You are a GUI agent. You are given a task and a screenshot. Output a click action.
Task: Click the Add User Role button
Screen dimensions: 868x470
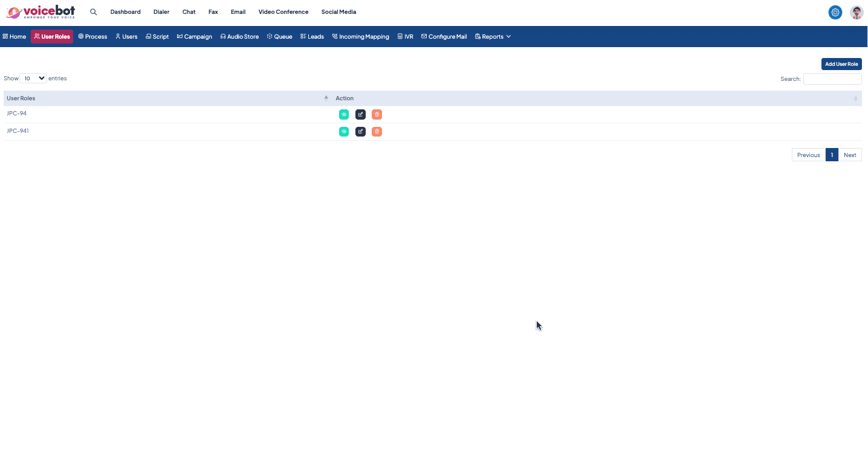(x=841, y=64)
